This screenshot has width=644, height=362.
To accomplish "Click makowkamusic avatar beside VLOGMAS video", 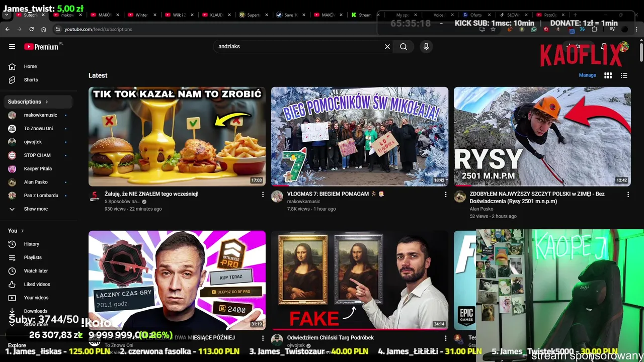I will tap(277, 197).
